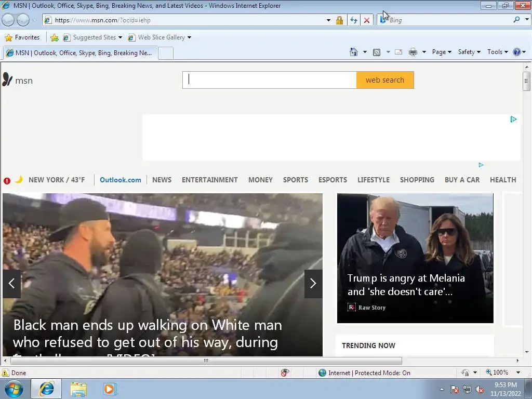Open the SHOPPING link
This screenshot has width=532, height=399.
[417, 180]
